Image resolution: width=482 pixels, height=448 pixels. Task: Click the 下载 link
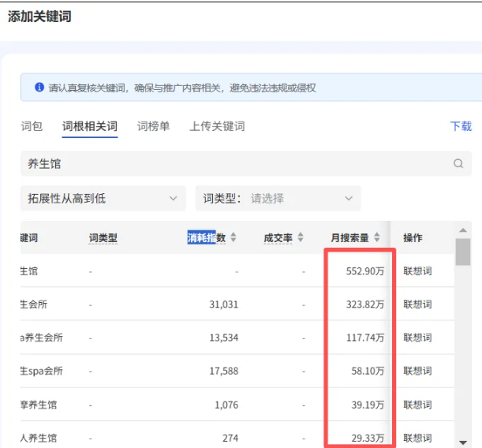coord(460,126)
